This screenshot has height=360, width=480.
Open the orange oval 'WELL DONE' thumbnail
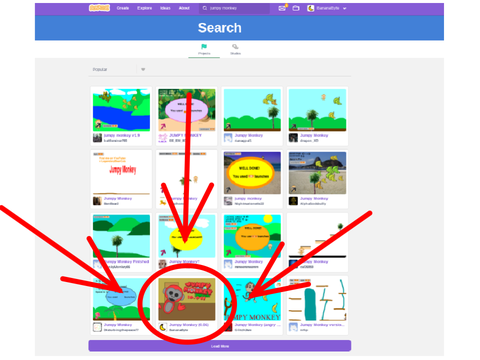tap(252, 236)
